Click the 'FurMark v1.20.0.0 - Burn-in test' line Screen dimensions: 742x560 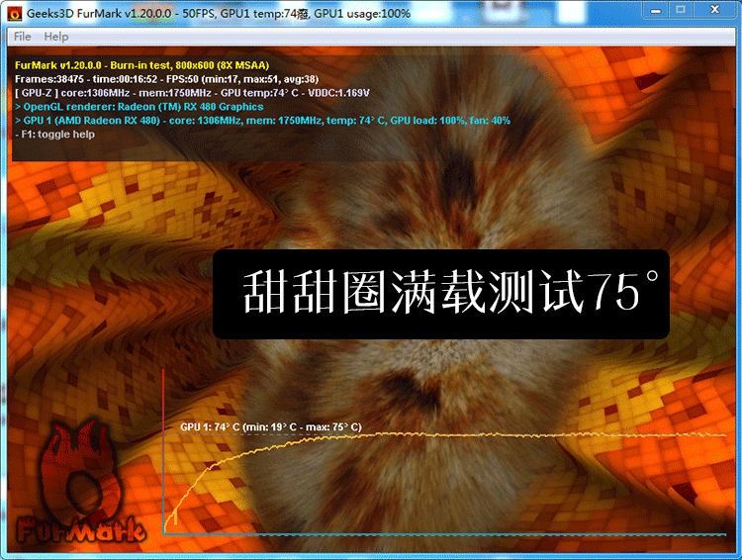[141, 65]
